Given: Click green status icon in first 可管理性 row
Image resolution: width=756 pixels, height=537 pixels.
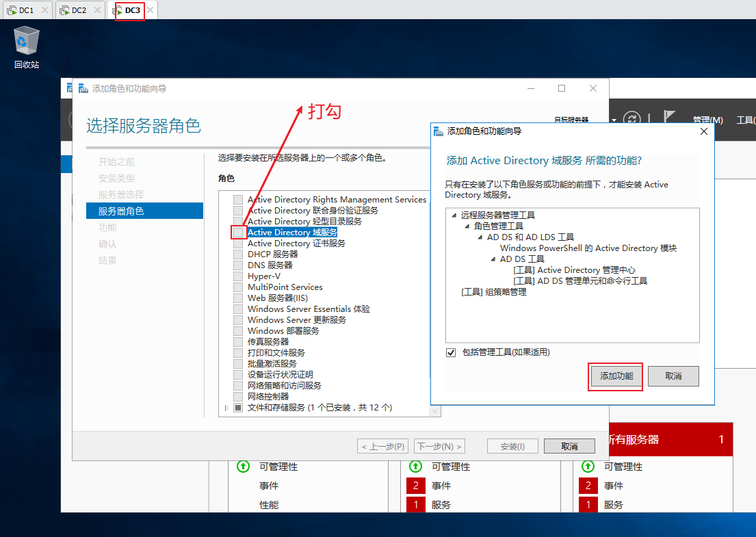Looking at the screenshot, I should click(x=243, y=466).
